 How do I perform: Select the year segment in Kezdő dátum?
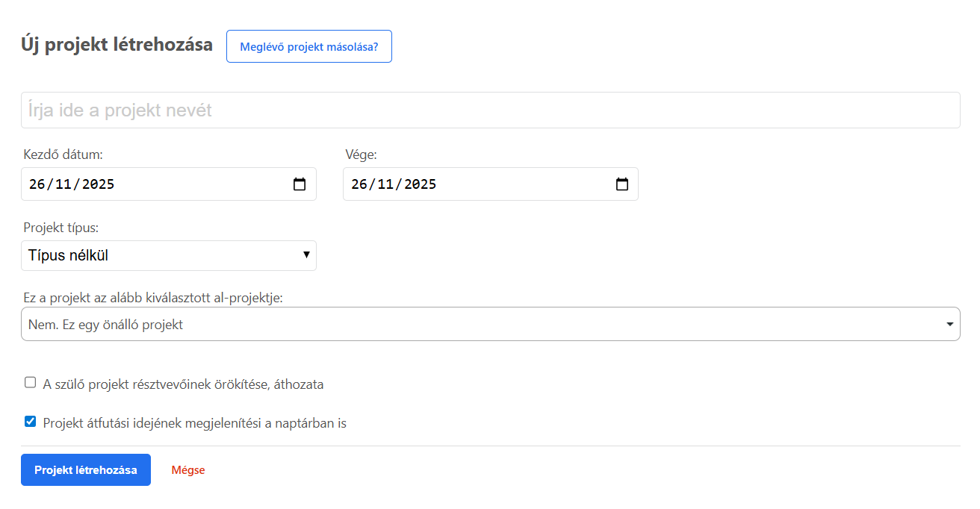click(98, 184)
